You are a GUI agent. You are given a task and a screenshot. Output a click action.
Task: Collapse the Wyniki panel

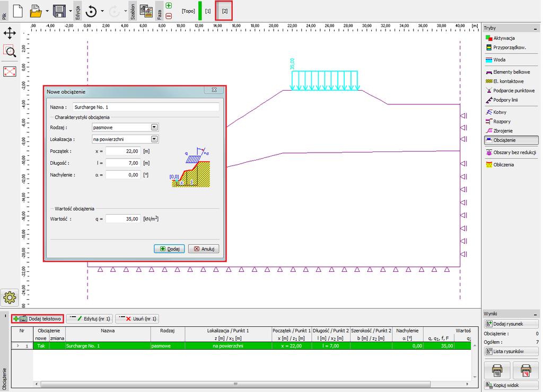[535, 314]
